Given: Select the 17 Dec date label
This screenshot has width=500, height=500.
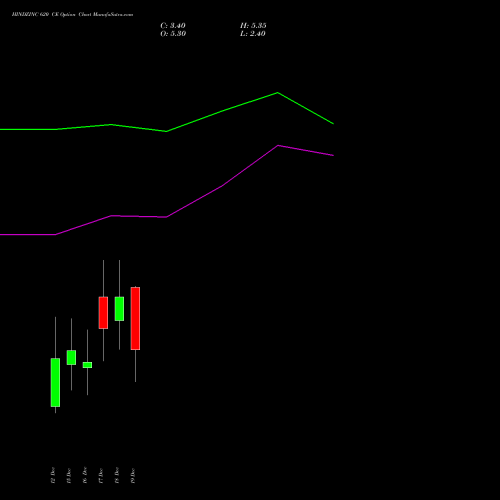Looking at the screenshot, I should (101, 475).
